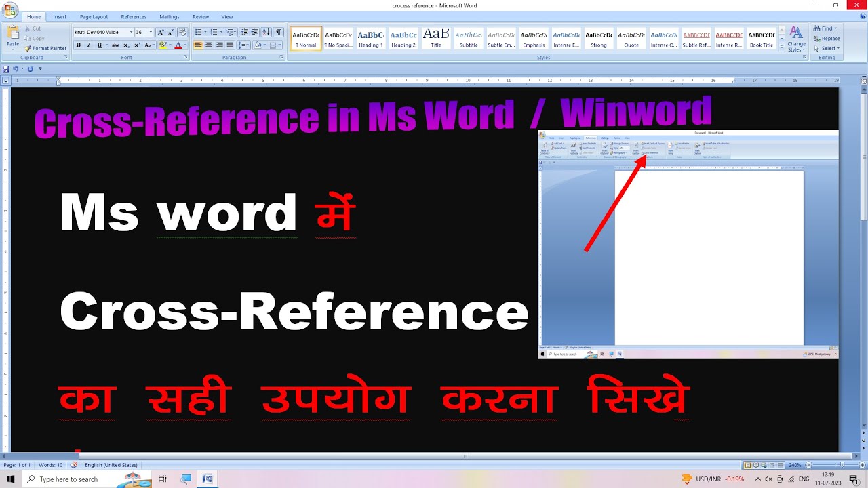Open the Home tab

pyautogui.click(x=34, y=16)
